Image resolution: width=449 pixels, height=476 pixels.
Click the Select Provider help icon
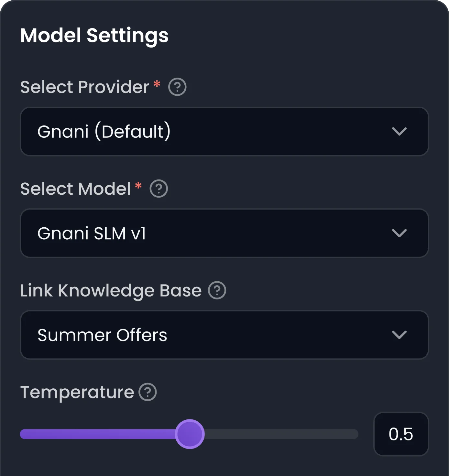(x=178, y=86)
